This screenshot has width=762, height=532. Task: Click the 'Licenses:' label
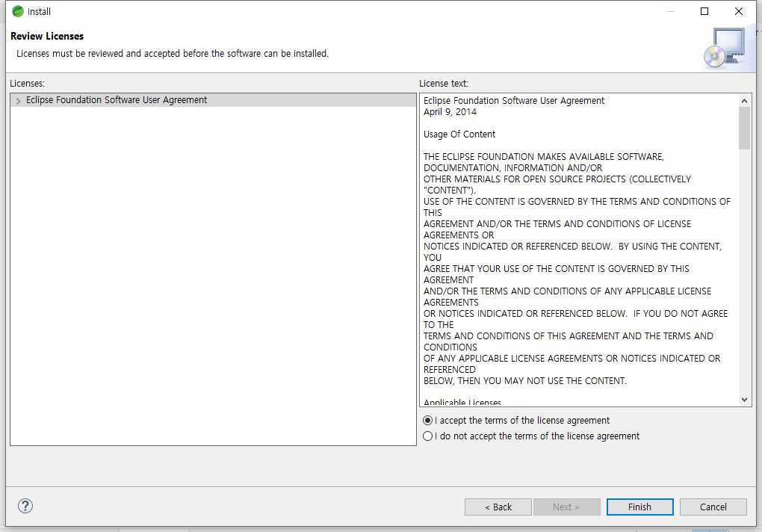coord(27,84)
